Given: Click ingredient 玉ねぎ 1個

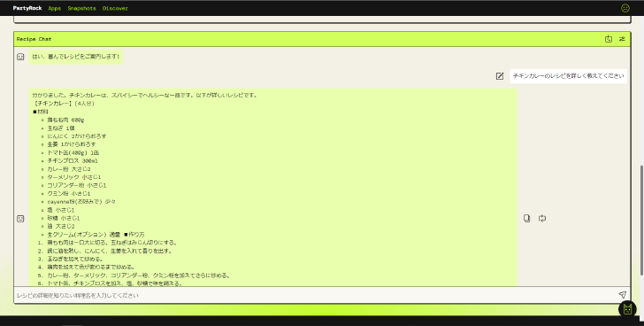Looking at the screenshot, I should coord(61,128).
